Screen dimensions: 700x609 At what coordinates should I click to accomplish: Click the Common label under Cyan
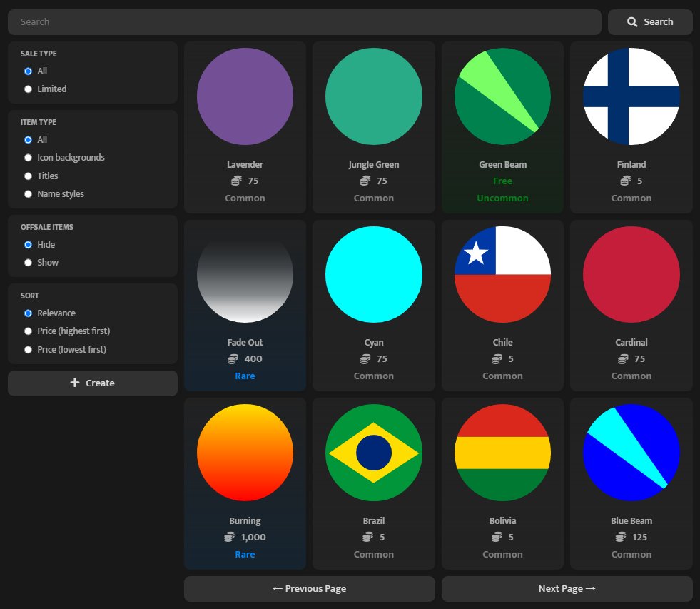pos(374,376)
